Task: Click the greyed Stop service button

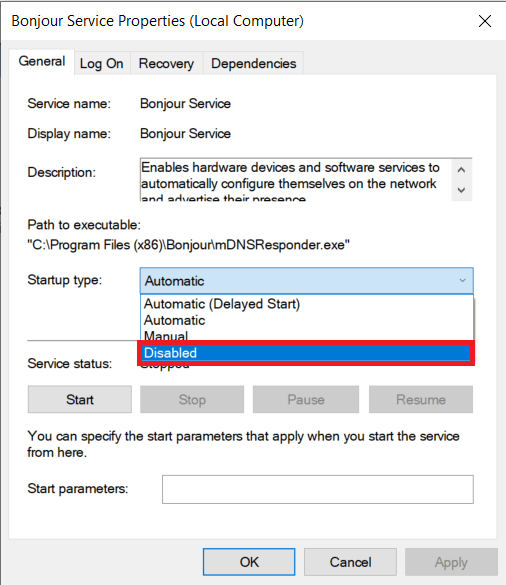Action: coord(192,400)
